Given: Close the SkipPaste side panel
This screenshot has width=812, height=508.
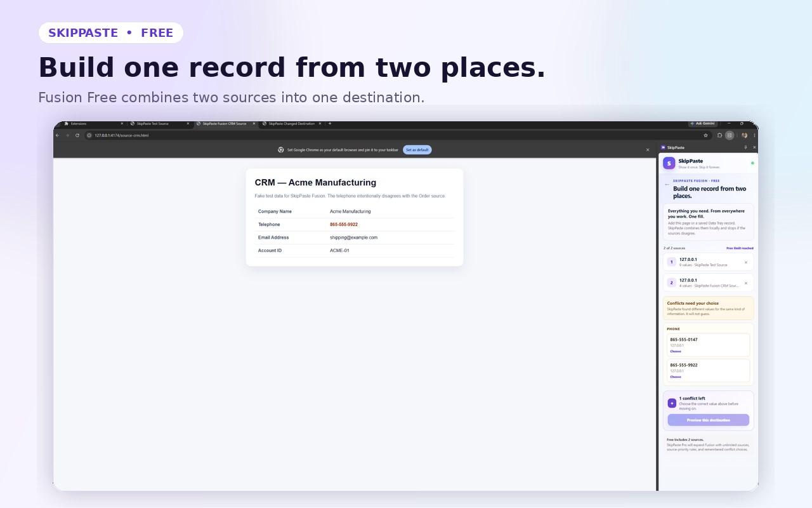Looking at the screenshot, I should (x=754, y=147).
